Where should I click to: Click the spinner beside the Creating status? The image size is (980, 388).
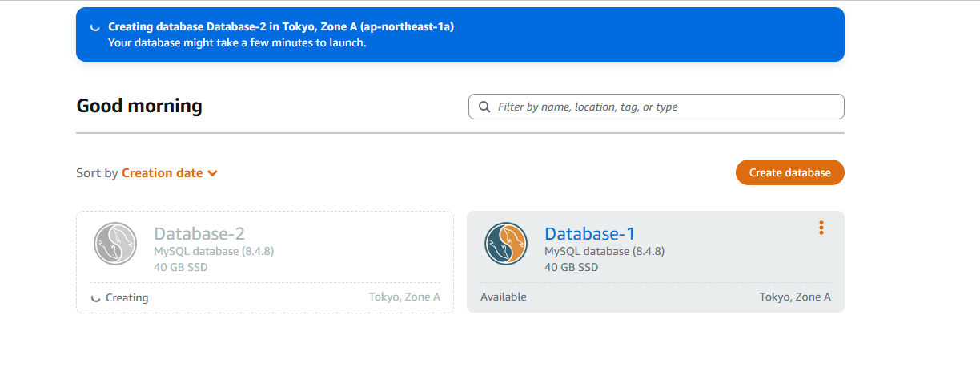click(96, 298)
